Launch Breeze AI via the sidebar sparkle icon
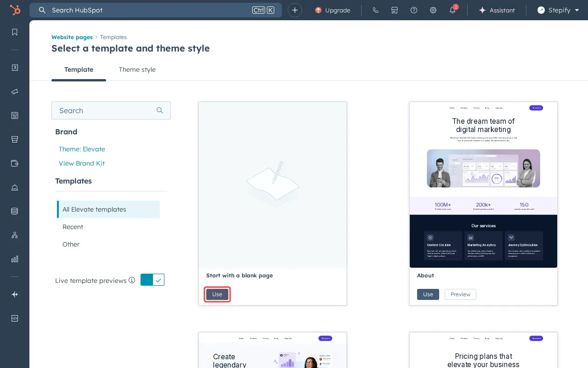The image size is (588, 368). (x=15, y=294)
